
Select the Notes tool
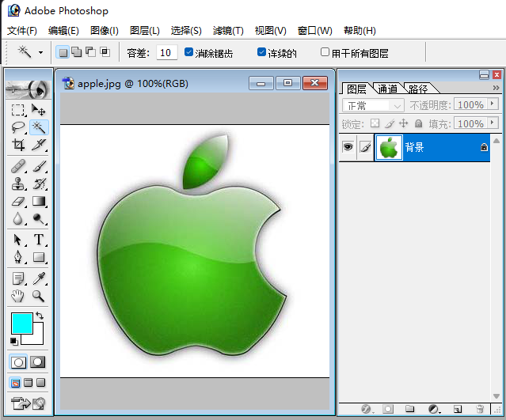pos(17,278)
